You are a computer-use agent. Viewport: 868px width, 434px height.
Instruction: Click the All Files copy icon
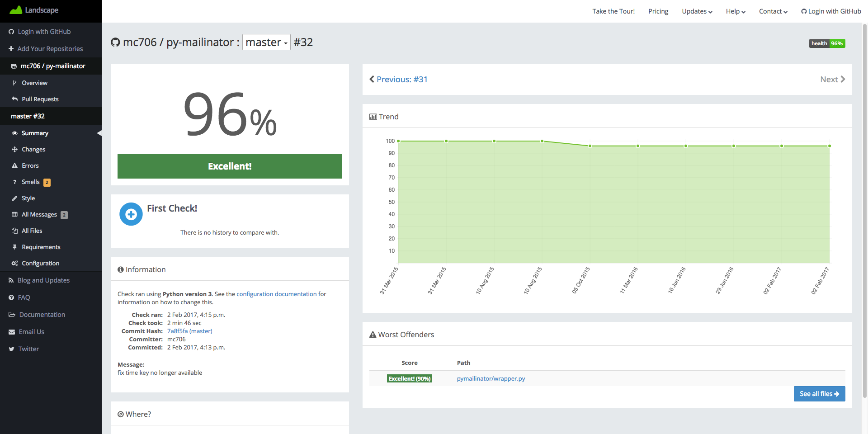pos(14,231)
